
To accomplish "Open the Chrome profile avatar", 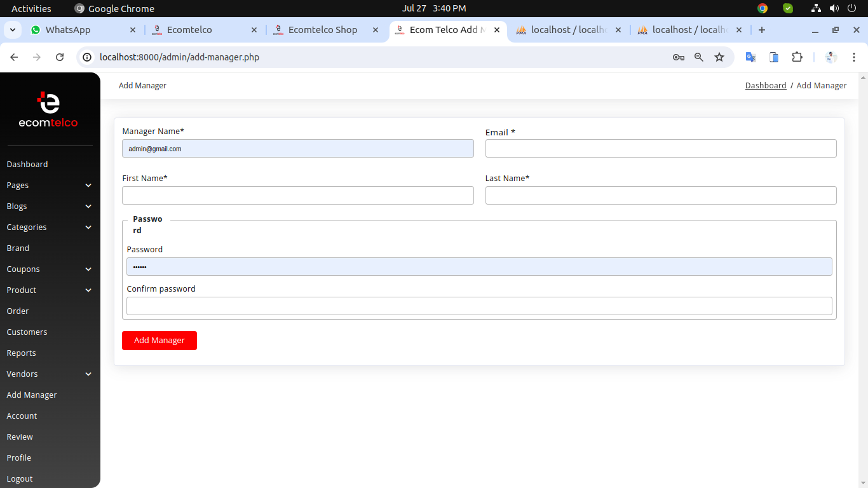I will tap(831, 57).
